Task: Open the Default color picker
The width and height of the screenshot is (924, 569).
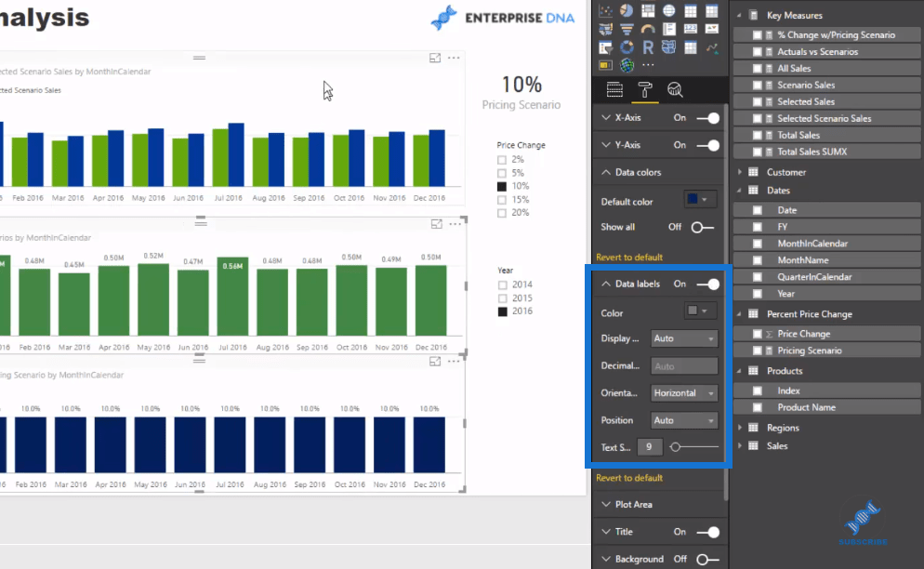Action: point(700,199)
